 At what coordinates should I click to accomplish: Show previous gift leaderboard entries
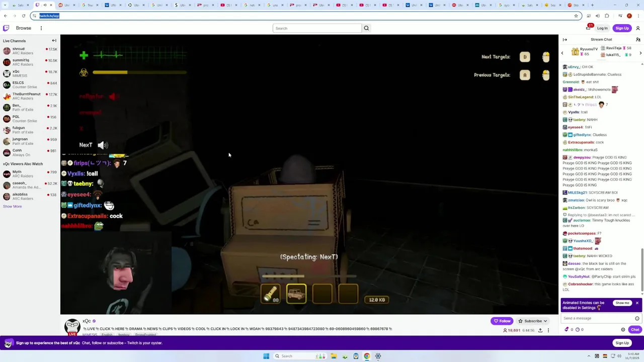click(x=562, y=53)
